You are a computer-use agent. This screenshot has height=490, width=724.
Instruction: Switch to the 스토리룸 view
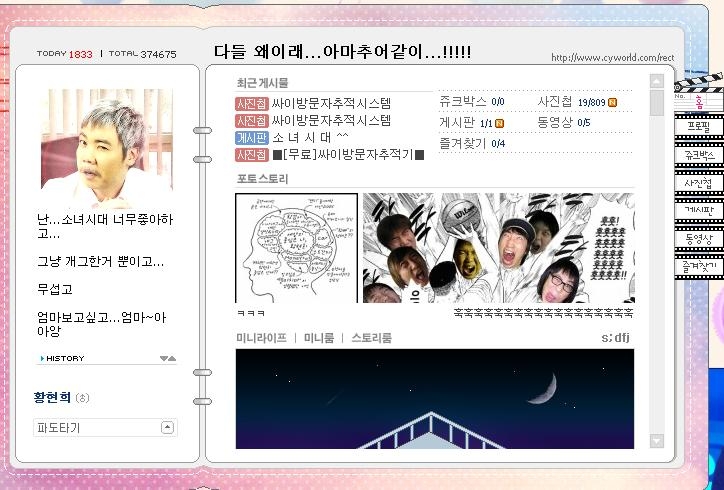pos(371,338)
